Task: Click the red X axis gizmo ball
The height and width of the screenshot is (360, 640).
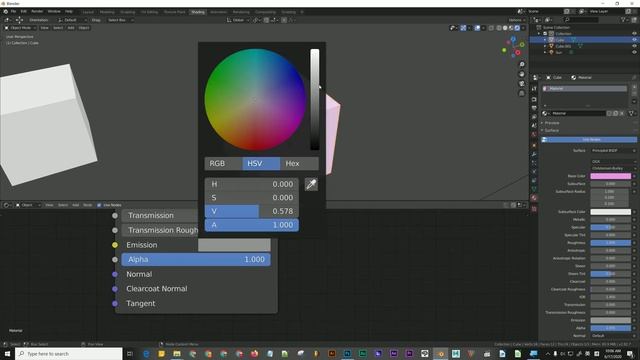Action: point(518,53)
